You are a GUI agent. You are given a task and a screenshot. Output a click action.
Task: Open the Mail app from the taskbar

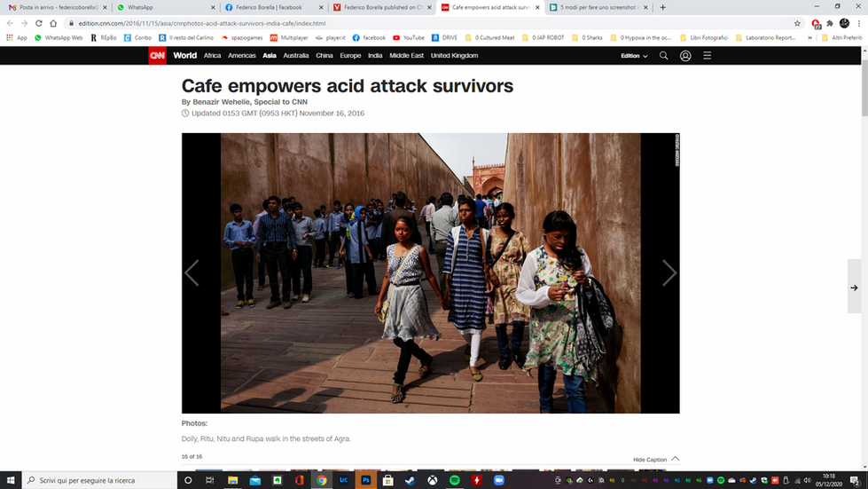(254, 480)
